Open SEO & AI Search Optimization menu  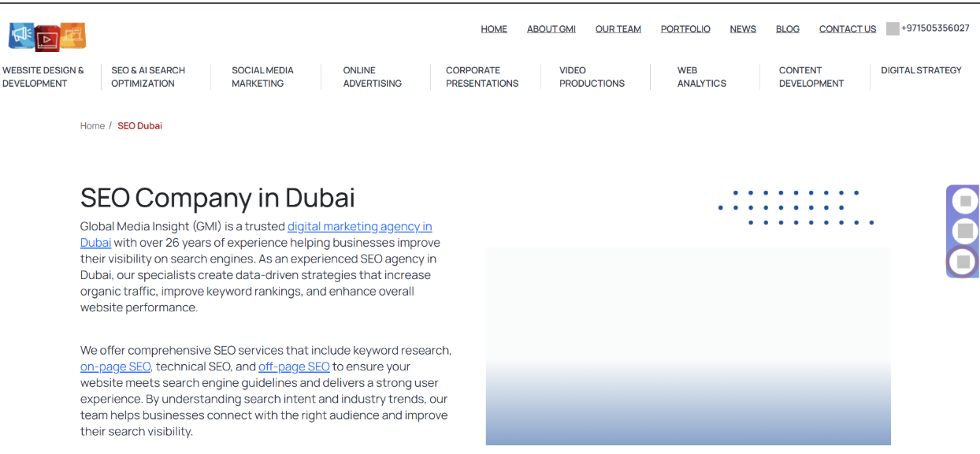pos(148,76)
